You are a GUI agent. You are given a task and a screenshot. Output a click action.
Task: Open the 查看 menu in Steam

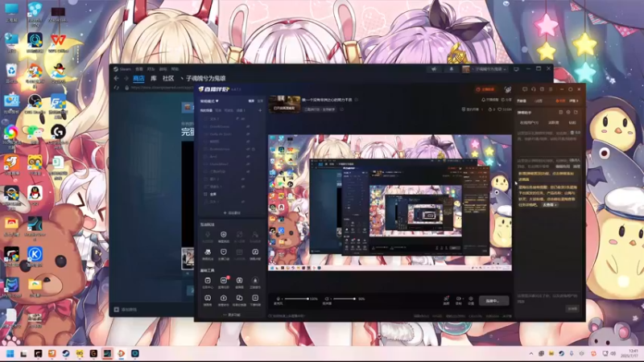[139, 69]
